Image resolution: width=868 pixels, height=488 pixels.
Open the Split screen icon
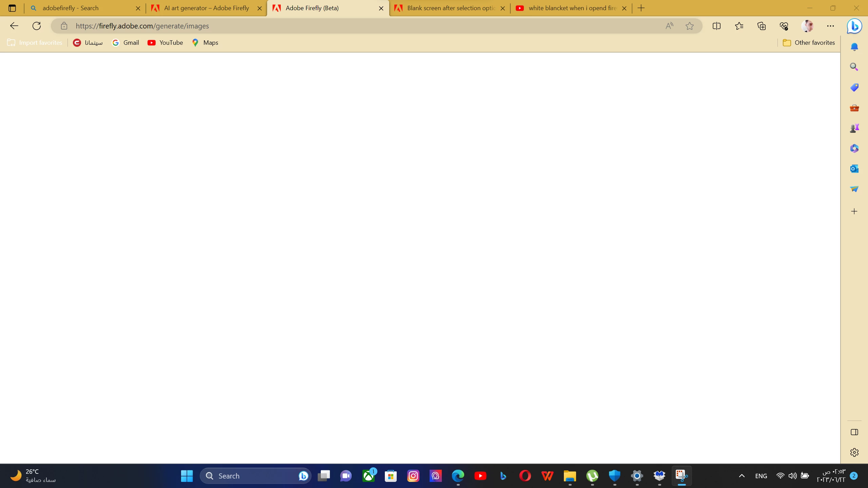click(716, 26)
